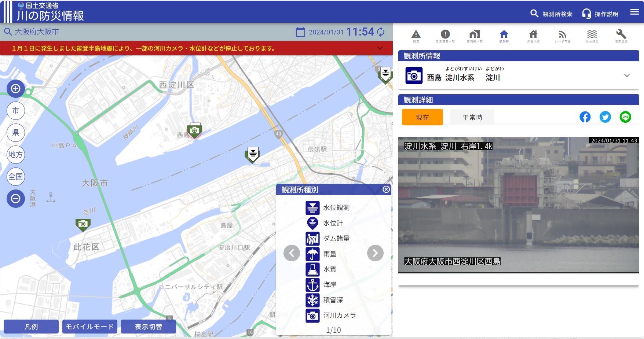
Task: Open the hamburger menu
Action: click(x=634, y=12)
